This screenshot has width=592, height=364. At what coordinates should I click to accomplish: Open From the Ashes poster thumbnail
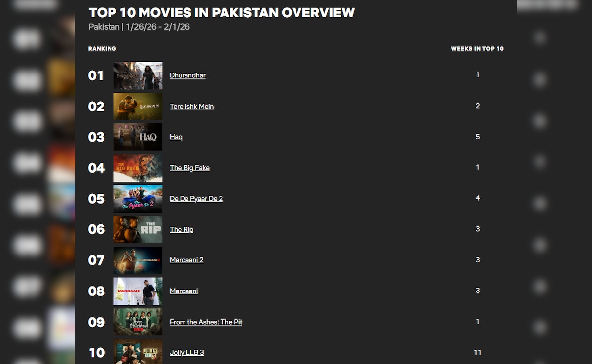(138, 322)
